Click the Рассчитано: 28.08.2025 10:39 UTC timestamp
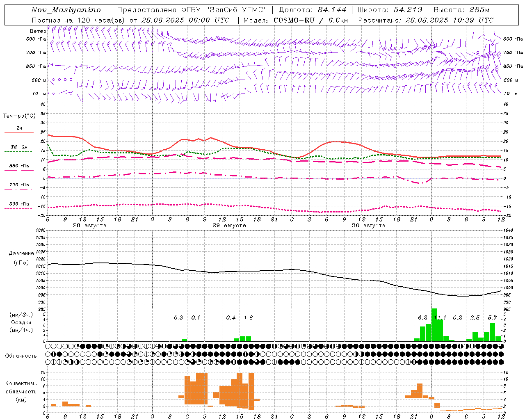This screenshot has width=525, height=420. point(426,20)
